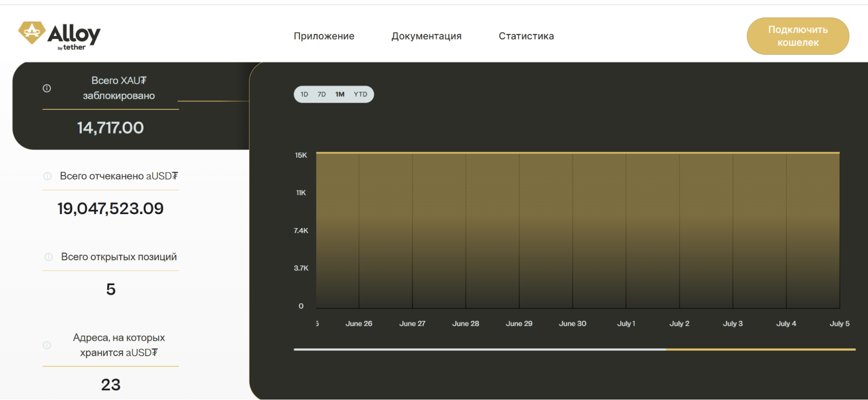This screenshot has height=400, width=868.
Task: Click the chart bar for July 1
Action: click(x=625, y=230)
